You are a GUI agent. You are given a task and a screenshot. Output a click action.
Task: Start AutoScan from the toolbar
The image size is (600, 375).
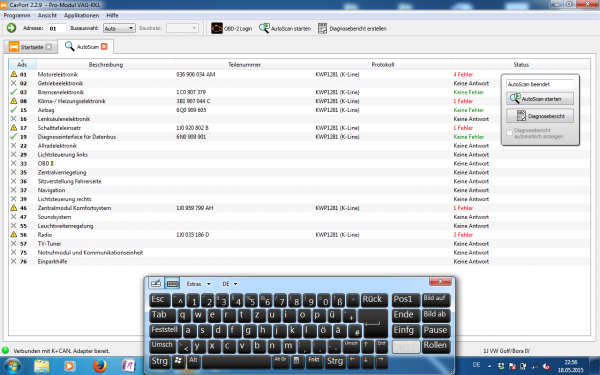point(285,28)
